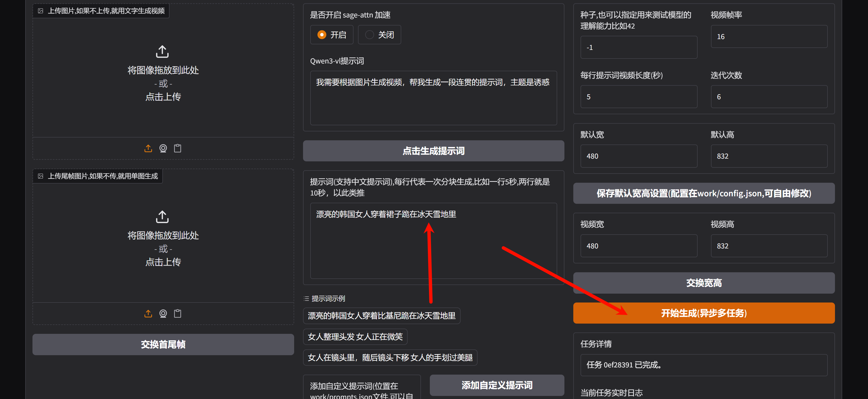This screenshot has height=399, width=868.
Task: Click 交换宽高 to swap width and height
Action: click(703, 283)
